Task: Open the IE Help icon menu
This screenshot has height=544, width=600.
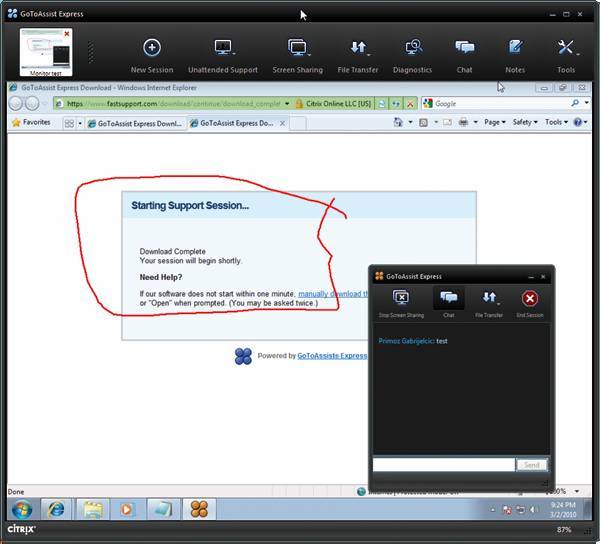Action: 580,122
